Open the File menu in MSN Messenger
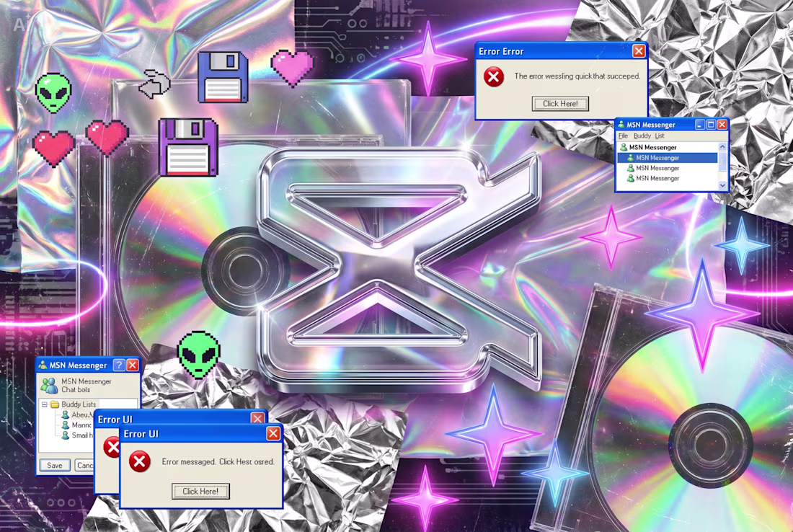 623,136
